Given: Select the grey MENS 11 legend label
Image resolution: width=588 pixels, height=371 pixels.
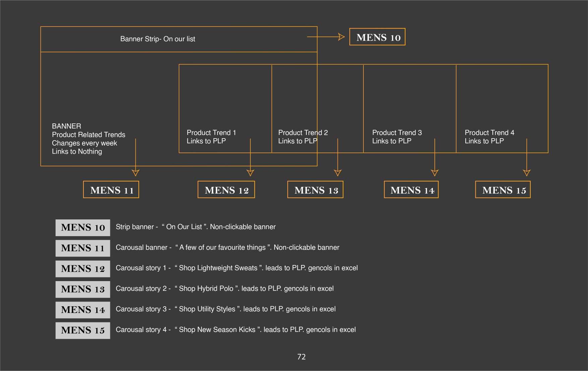Looking at the screenshot, I should coord(83,248).
